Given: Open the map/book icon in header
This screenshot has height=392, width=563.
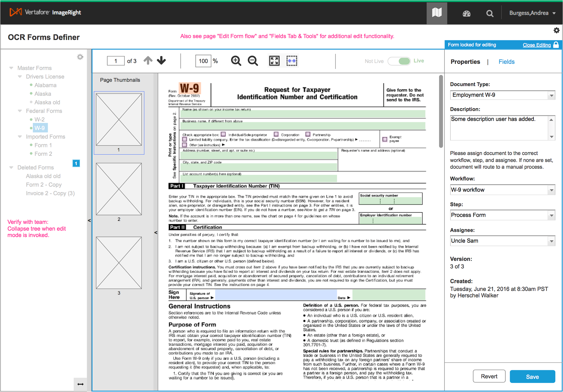Looking at the screenshot, I should pyautogui.click(x=437, y=13).
